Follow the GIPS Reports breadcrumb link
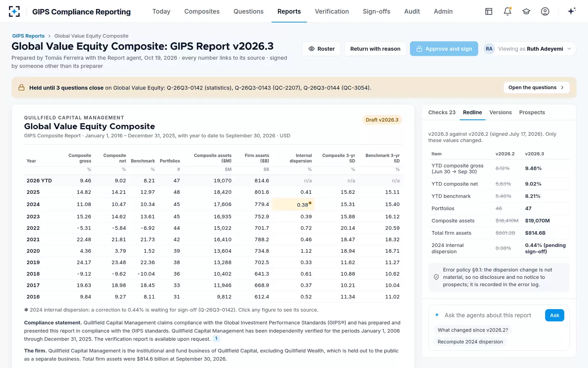Screen dimensions: 588x368 tap(28, 36)
